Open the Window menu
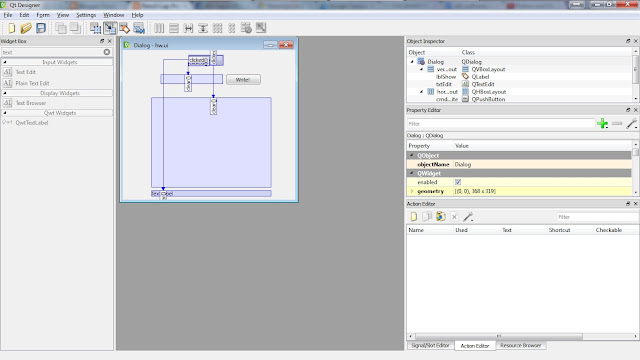 (113, 15)
